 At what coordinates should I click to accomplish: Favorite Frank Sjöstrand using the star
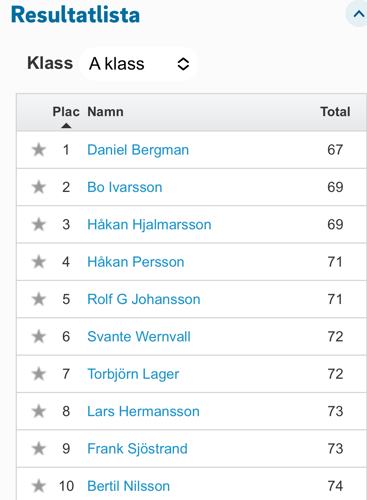pos(39,448)
